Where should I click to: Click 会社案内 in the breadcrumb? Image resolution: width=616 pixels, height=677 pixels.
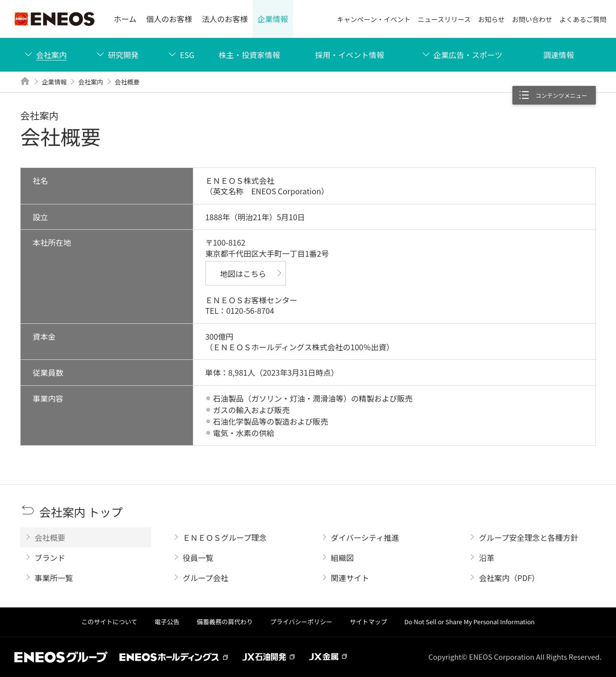tap(91, 82)
